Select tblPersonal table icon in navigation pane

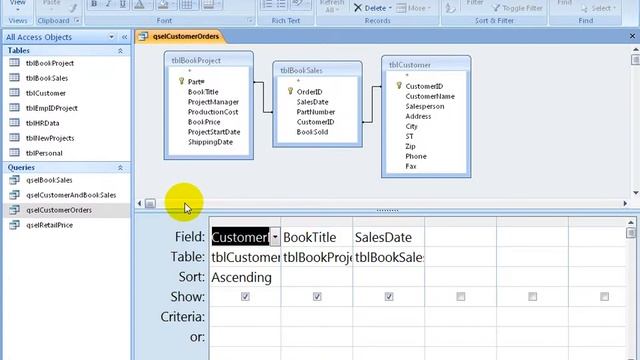14,153
